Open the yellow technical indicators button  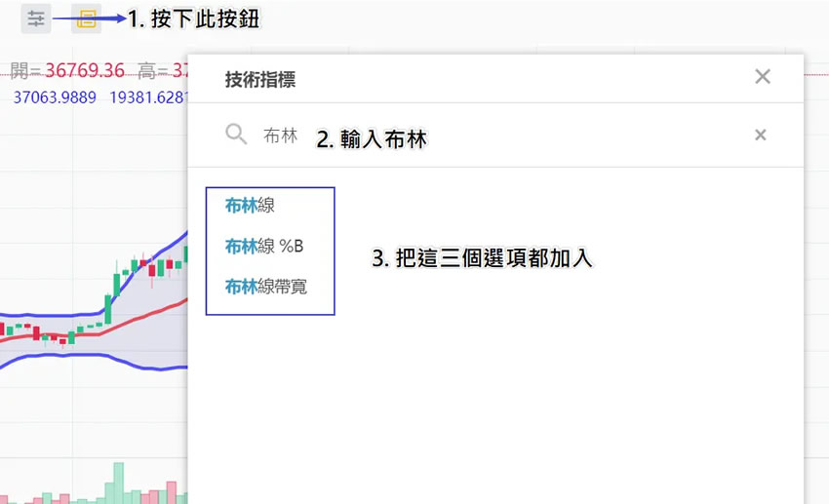click(x=87, y=19)
